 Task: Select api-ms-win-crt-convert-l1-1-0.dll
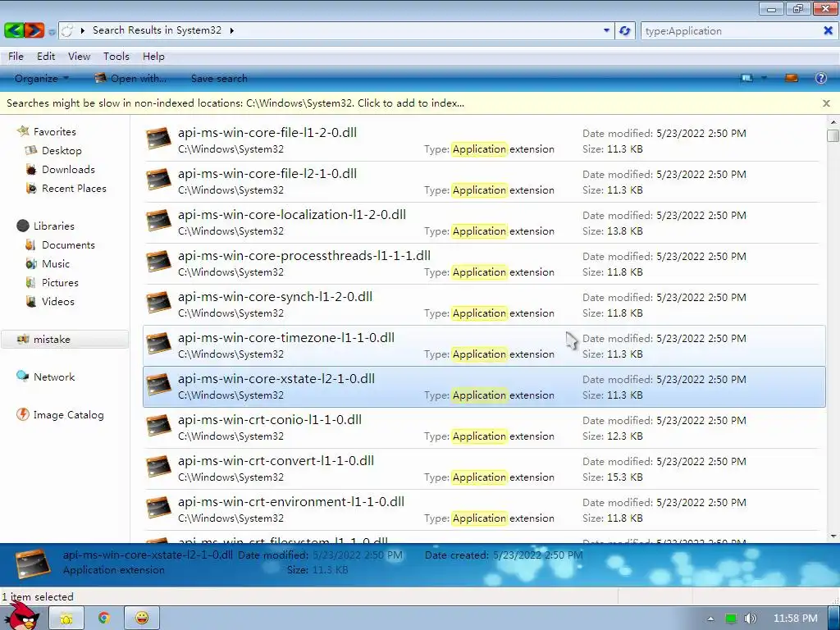484,468
